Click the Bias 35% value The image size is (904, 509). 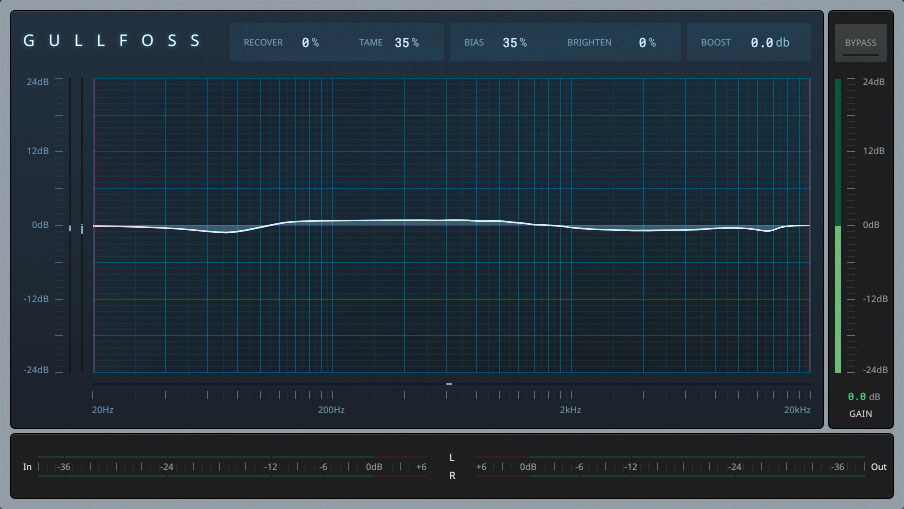pos(514,43)
